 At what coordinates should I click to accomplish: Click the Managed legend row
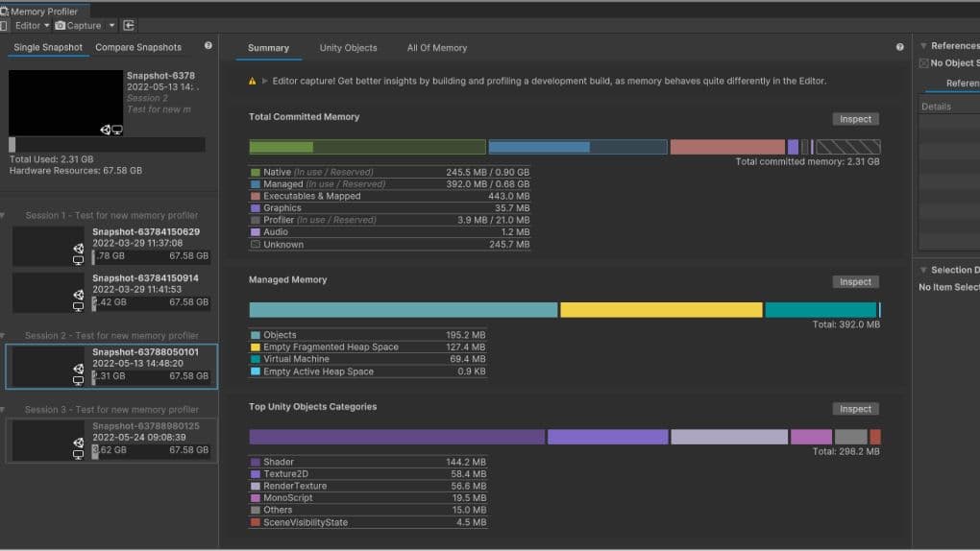click(389, 184)
